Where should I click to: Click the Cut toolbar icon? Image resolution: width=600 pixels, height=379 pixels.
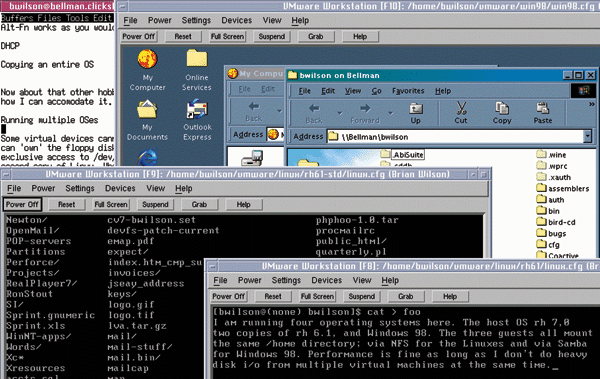461,113
